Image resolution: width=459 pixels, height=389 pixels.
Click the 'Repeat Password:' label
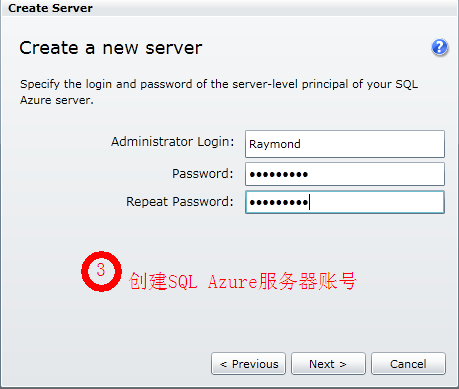[179, 202]
